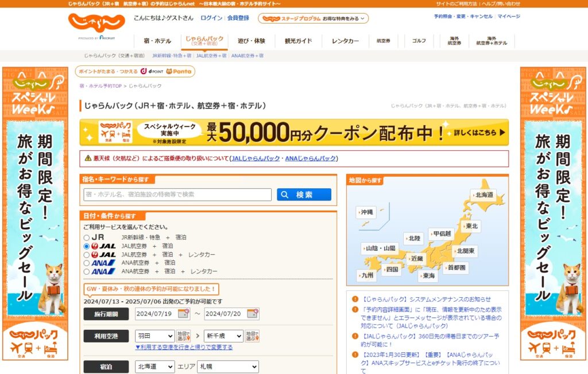The height and width of the screenshot is (374, 588).
Task: Open the じゃらんパック tab
Action: pos(204,41)
